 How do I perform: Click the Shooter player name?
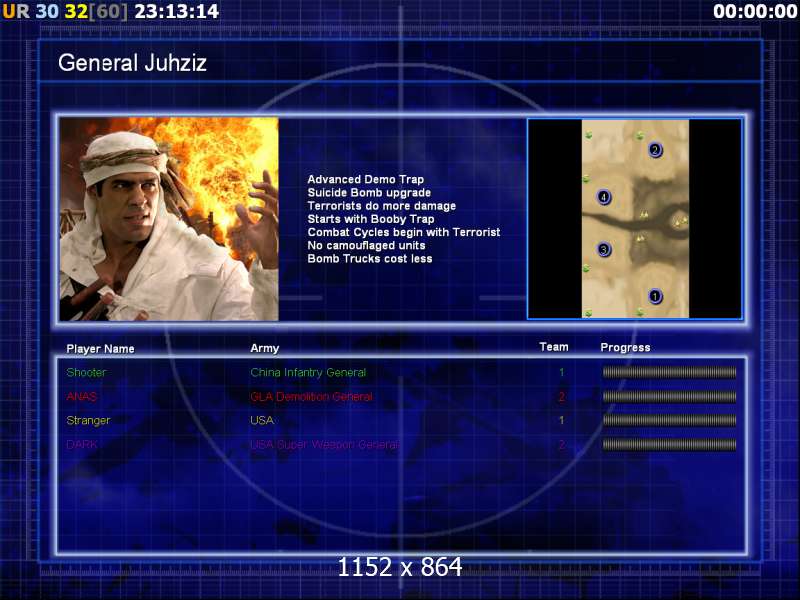(x=86, y=372)
